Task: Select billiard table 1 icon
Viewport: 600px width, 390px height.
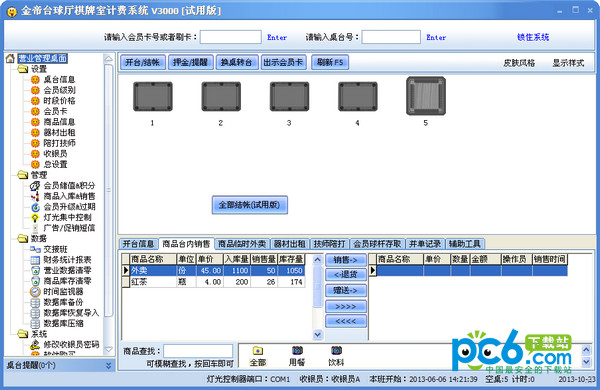Action: (x=153, y=96)
